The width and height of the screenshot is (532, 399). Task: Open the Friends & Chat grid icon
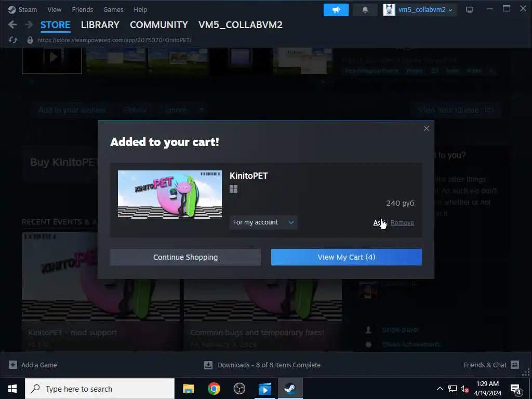tap(515, 365)
